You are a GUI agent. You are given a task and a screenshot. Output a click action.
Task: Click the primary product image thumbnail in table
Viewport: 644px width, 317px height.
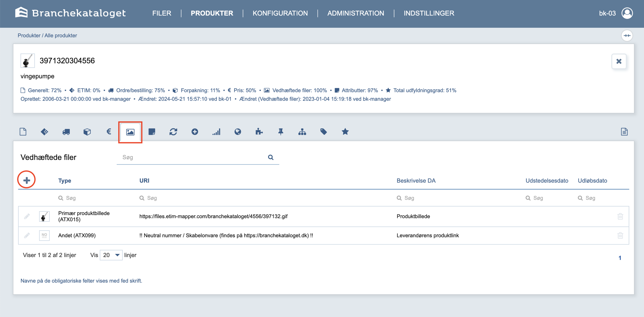point(44,216)
